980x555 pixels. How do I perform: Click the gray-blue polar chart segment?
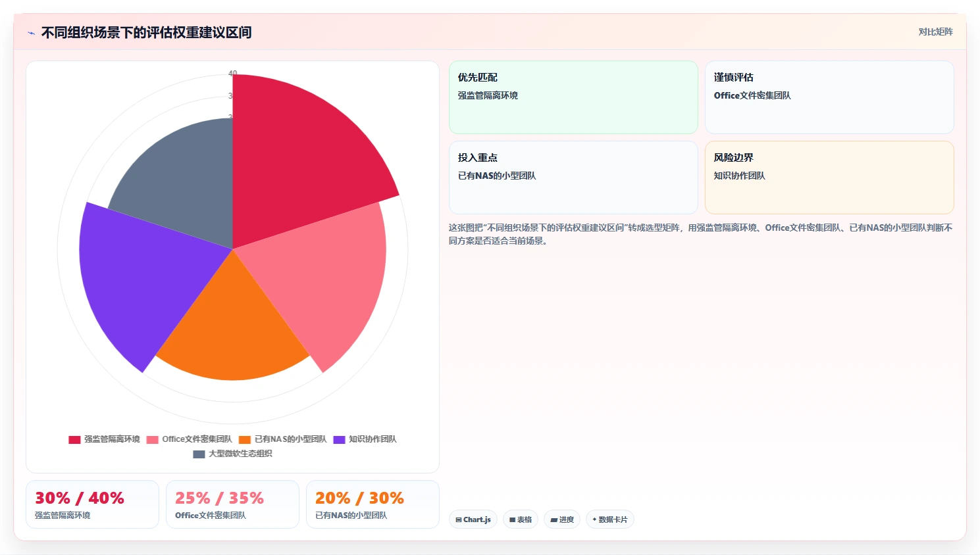click(184, 178)
